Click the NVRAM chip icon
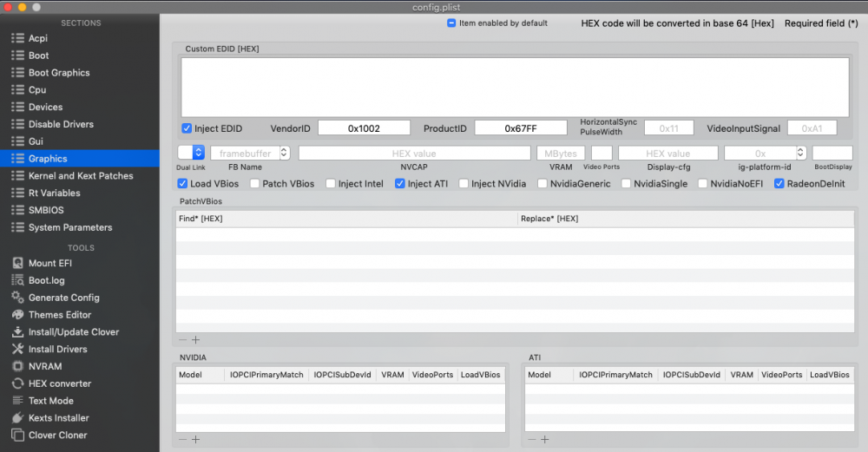Image resolution: width=868 pixels, height=452 pixels. click(17, 366)
